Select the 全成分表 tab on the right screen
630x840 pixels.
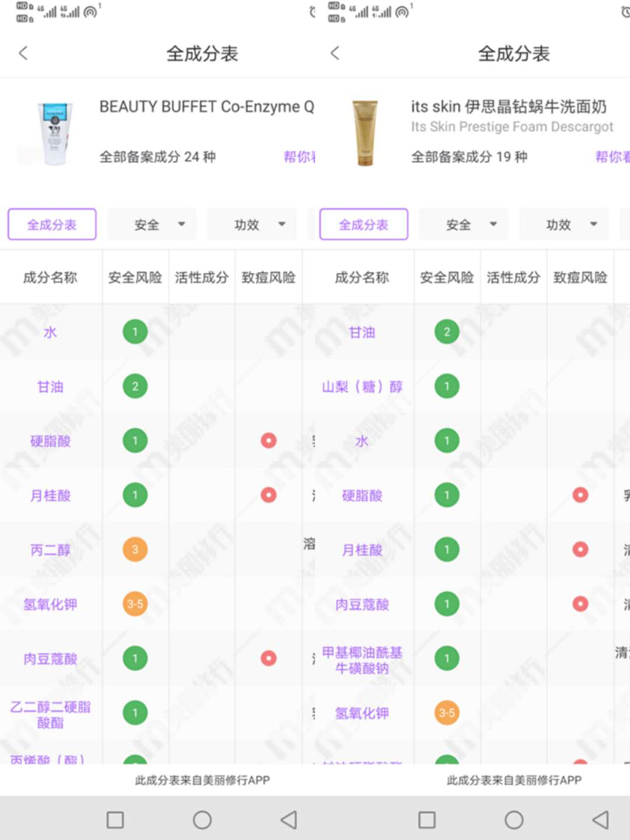pyautogui.click(x=363, y=224)
